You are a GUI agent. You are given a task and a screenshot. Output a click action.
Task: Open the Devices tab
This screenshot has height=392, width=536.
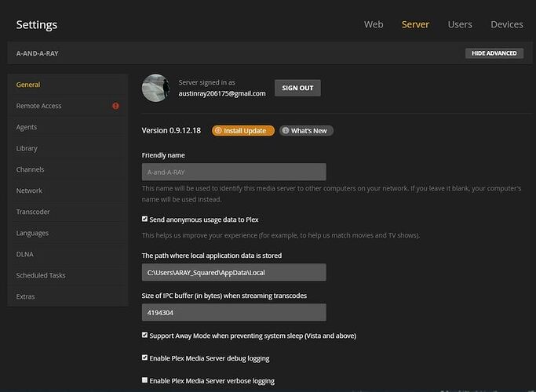(507, 24)
